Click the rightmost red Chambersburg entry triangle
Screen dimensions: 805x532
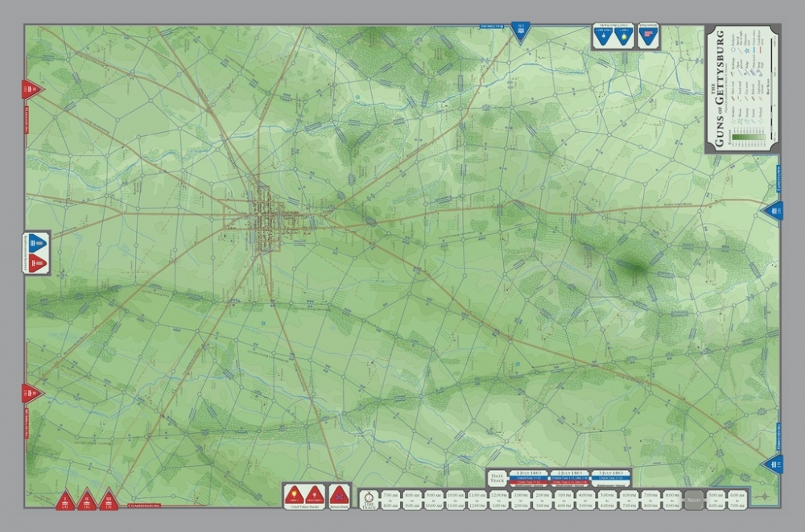pyautogui.click(x=109, y=500)
